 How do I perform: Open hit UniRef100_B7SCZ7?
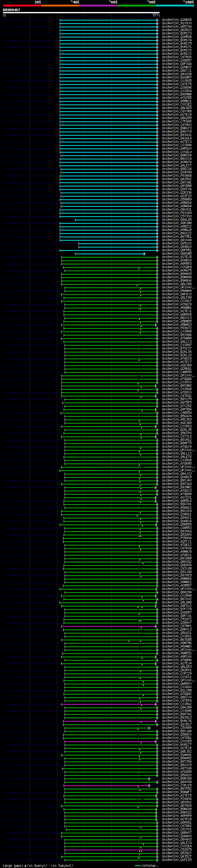coord(177,349)
